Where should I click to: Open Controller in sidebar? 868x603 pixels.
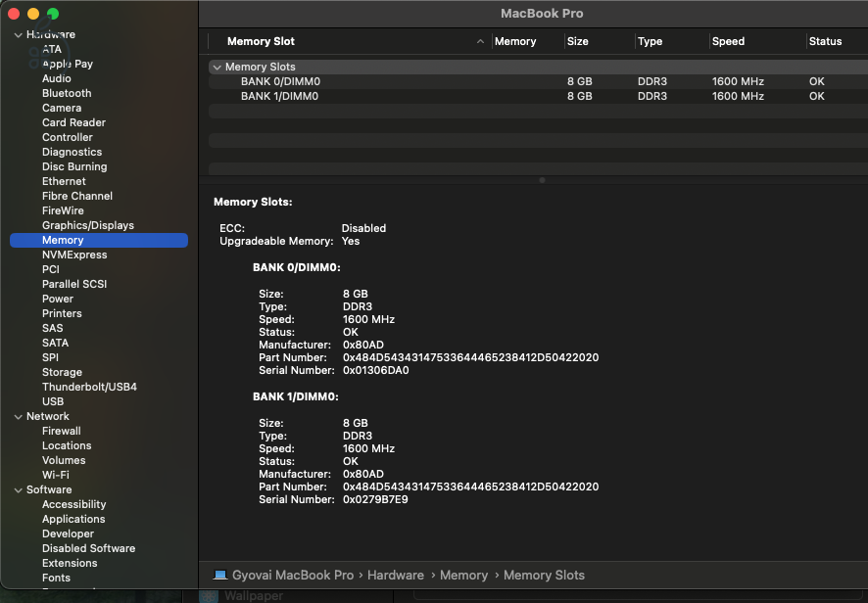(68, 137)
